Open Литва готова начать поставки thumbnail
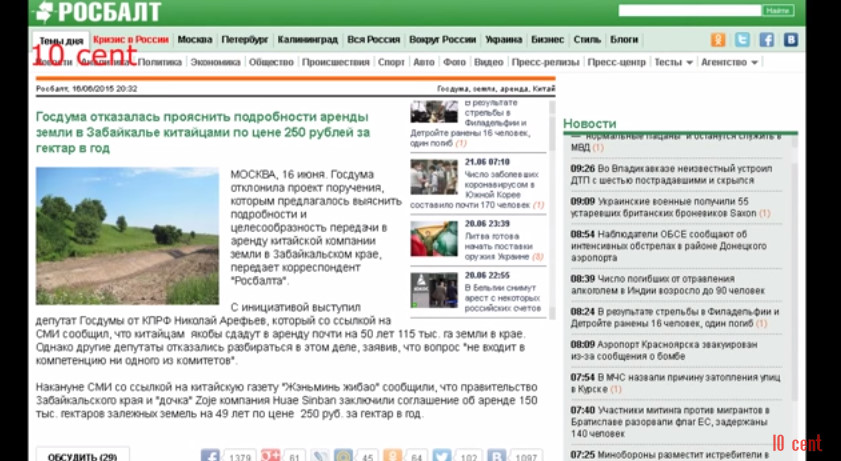 pos(434,238)
